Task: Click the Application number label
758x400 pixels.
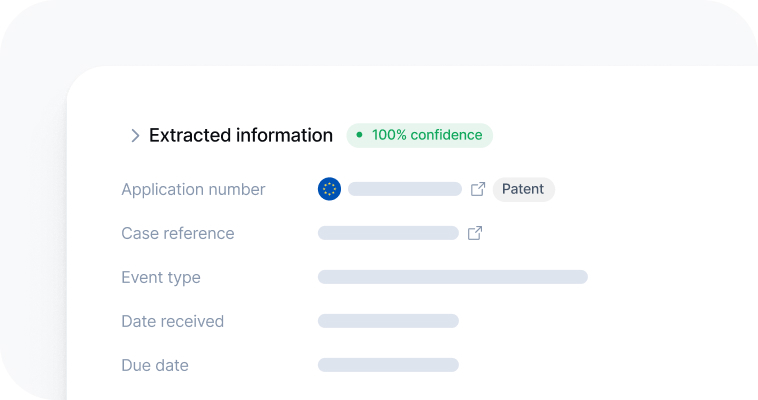Action: click(193, 189)
